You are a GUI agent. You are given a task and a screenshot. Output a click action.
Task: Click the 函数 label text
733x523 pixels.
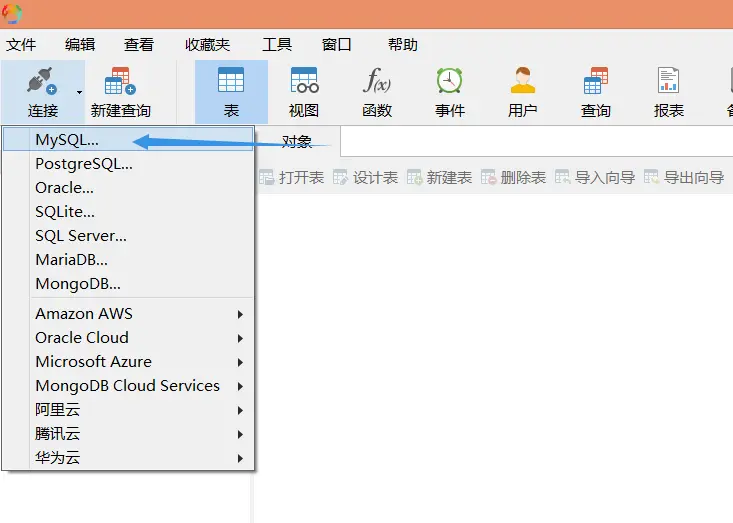pos(377,111)
